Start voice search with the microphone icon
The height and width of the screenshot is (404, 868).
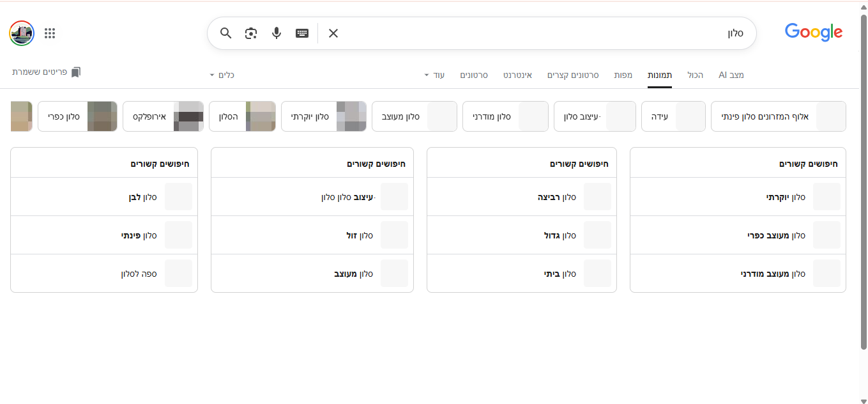(276, 33)
